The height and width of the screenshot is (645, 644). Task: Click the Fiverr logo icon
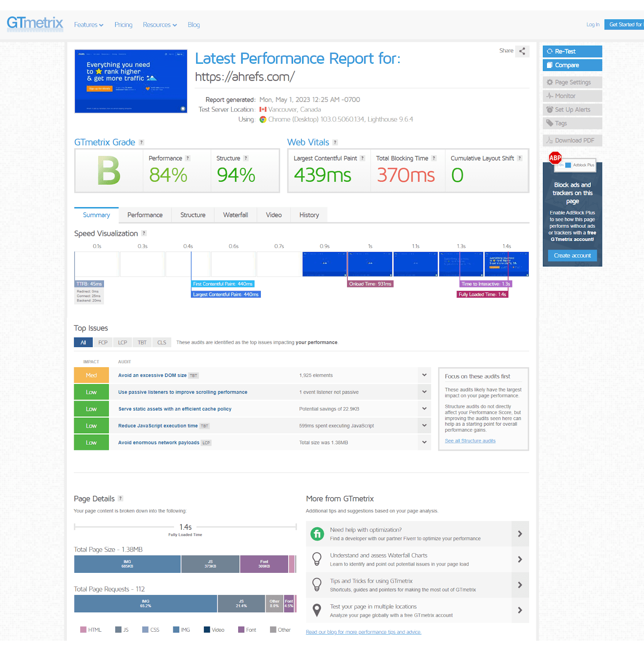(x=317, y=534)
